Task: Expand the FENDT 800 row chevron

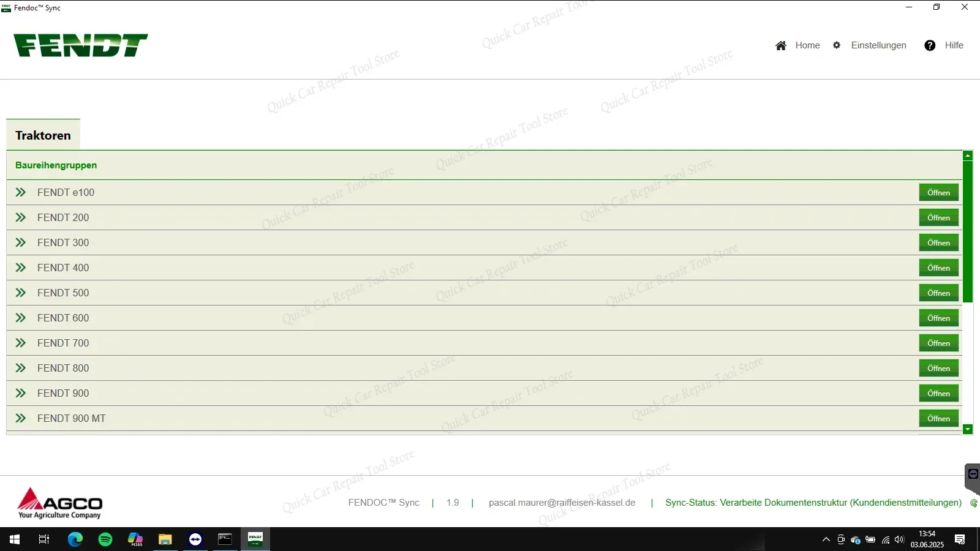Action: (21, 368)
